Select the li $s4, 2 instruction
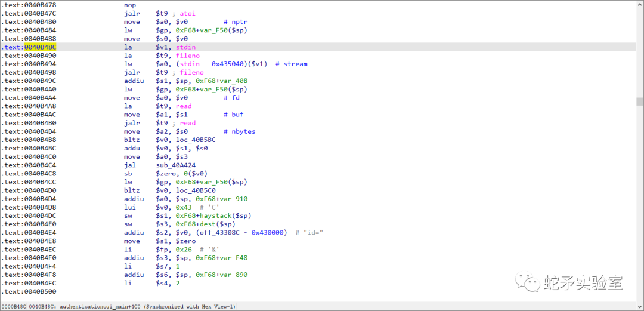This screenshot has height=311, width=644. tap(152, 284)
